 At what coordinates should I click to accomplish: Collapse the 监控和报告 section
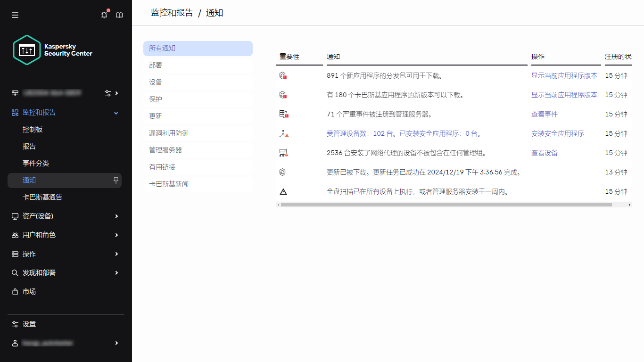point(116,113)
